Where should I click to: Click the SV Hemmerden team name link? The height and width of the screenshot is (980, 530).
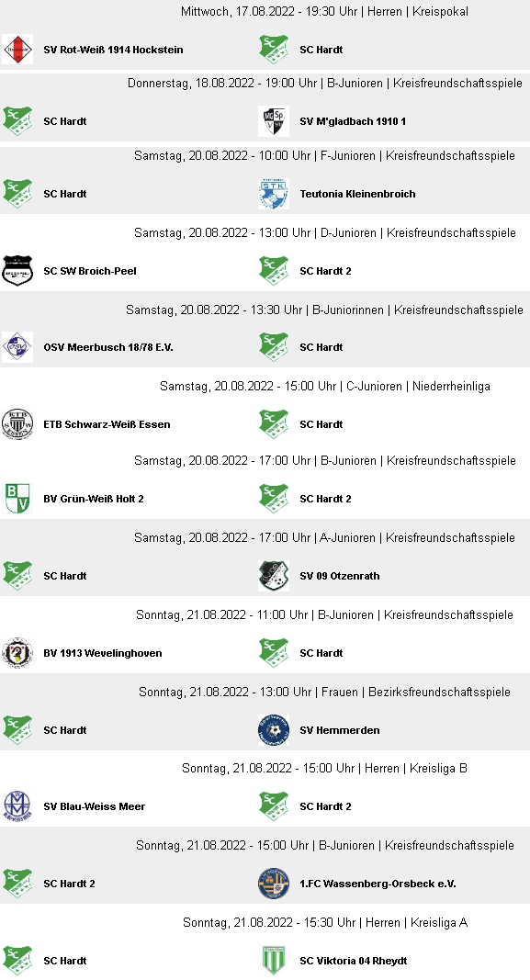[x=339, y=730]
